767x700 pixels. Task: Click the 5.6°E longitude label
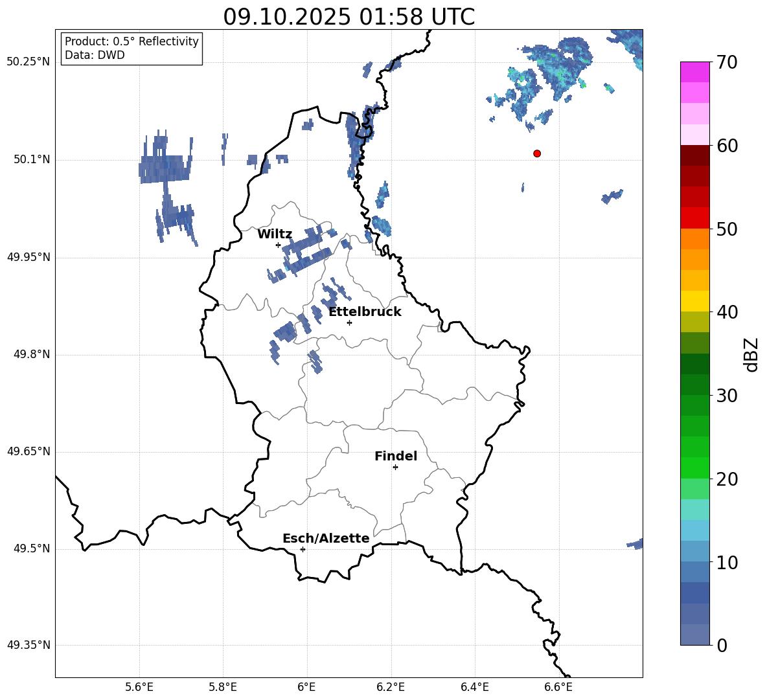[139, 687]
